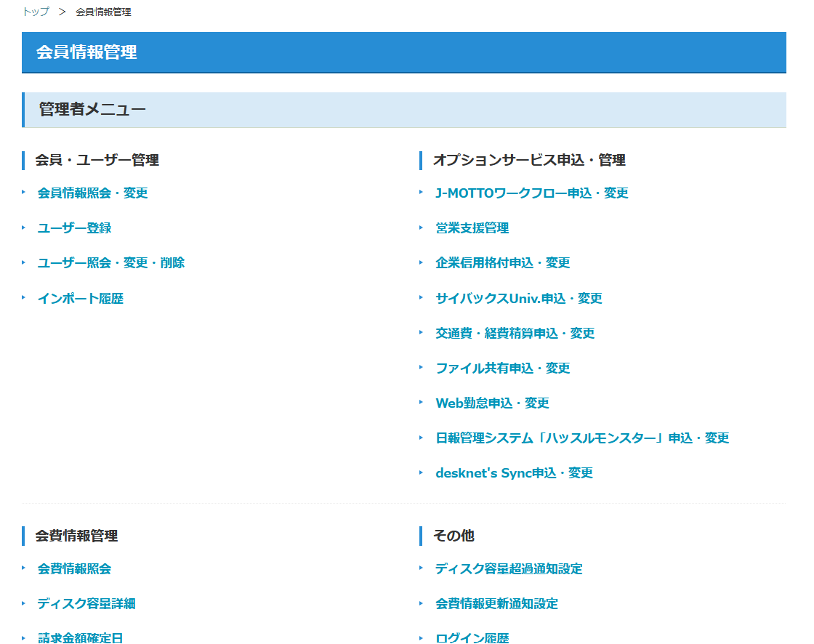
Task: Click the 管理者メニュー section header
Action: (x=404, y=110)
